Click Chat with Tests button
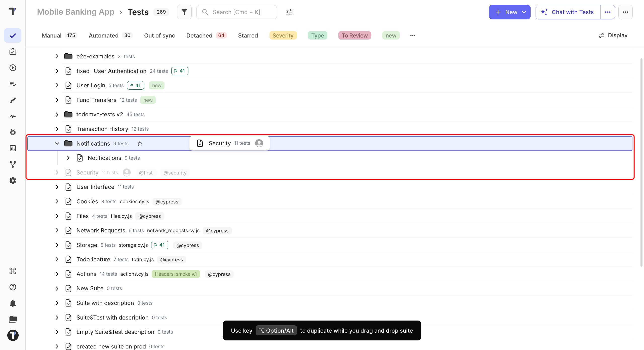The width and height of the screenshot is (644, 350). click(x=568, y=12)
